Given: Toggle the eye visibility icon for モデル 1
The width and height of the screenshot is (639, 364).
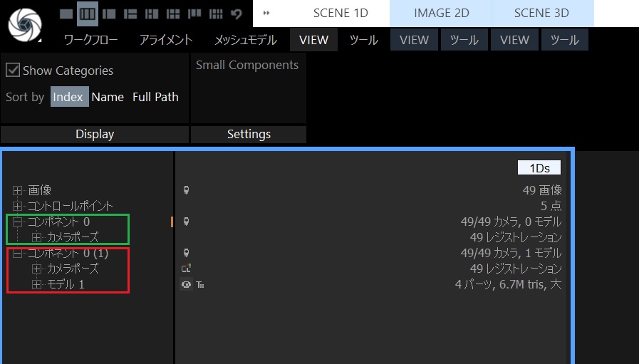Looking at the screenshot, I should point(186,284).
